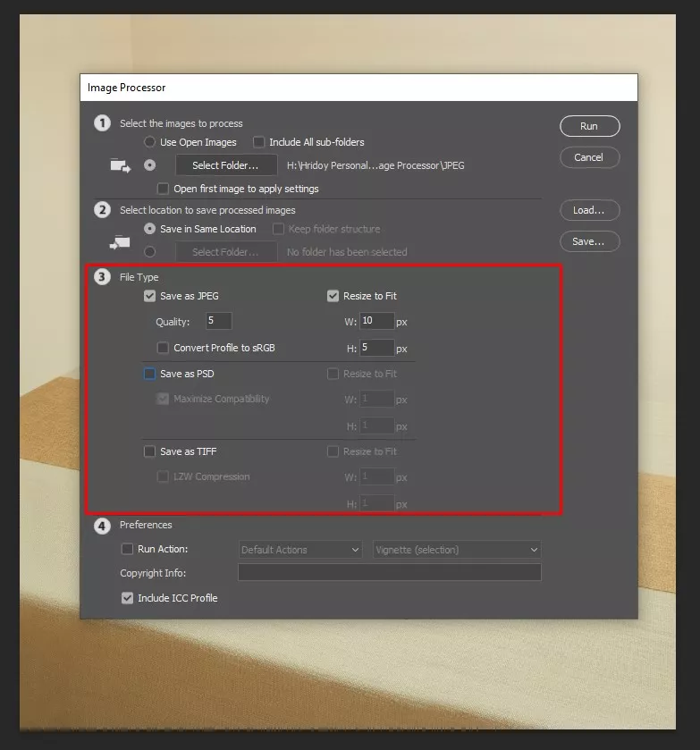Click the JPEG width W field
This screenshot has width=700, height=750.
tap(377, 321)
